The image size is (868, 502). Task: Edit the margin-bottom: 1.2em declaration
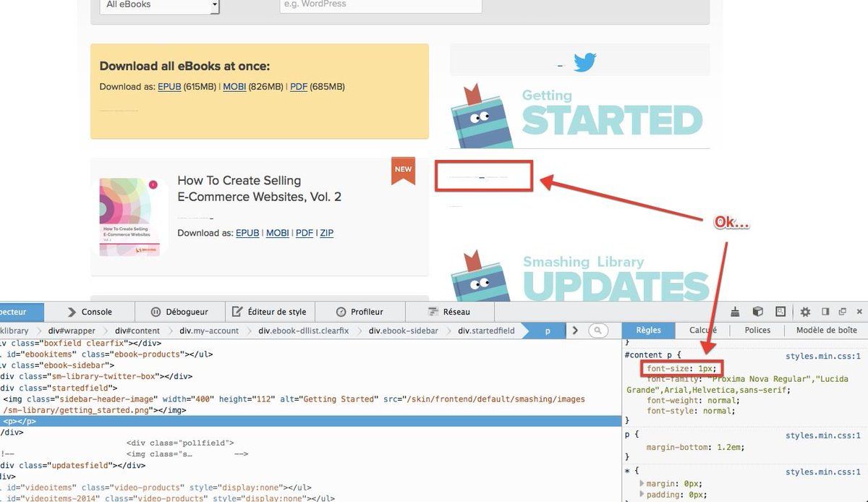tap(695, 447)
